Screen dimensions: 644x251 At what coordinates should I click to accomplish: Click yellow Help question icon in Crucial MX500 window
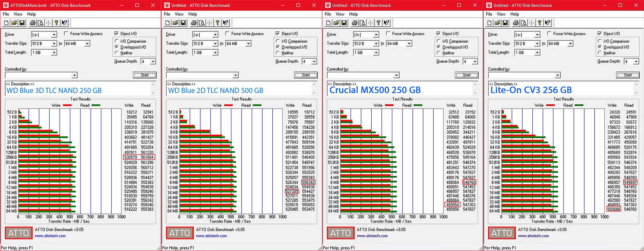tap(379, 23)
